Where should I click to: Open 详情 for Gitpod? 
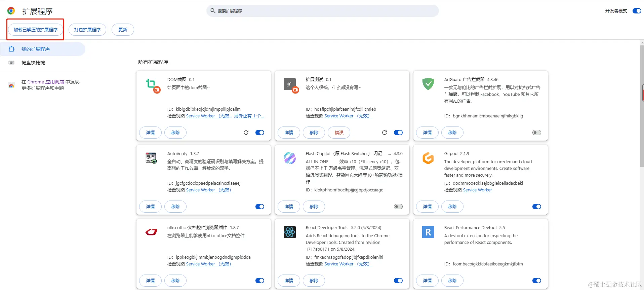(x=427, y=207)
